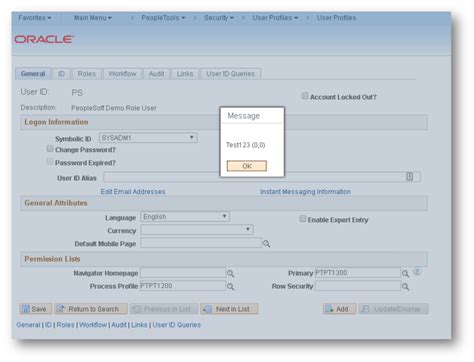Click the Update/Display button
Viewport: 474px width, 362px height.
[394, 309]
